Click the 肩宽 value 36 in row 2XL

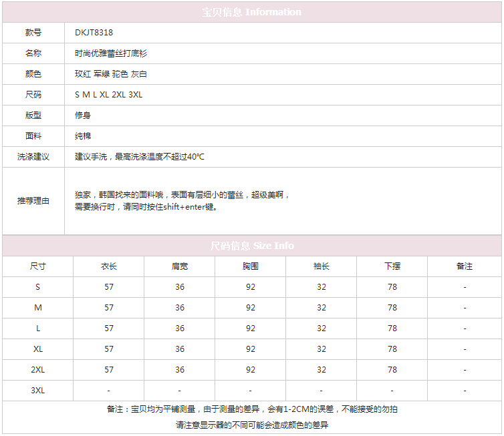click(180, 370)
